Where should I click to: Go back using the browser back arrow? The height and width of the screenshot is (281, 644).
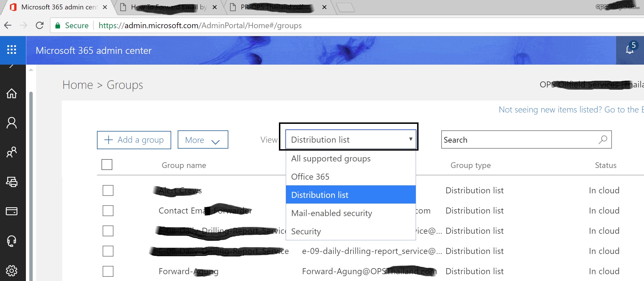(8, 25)
